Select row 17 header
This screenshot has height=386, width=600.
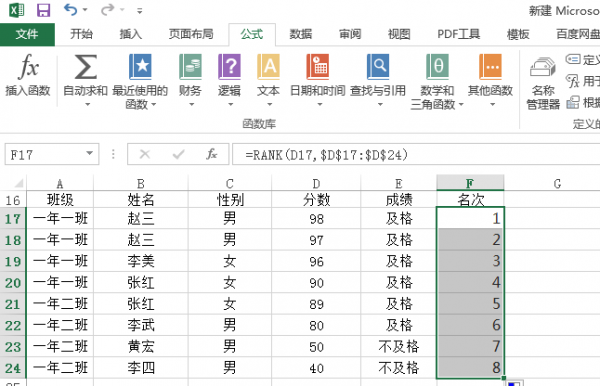pos(13,219)
